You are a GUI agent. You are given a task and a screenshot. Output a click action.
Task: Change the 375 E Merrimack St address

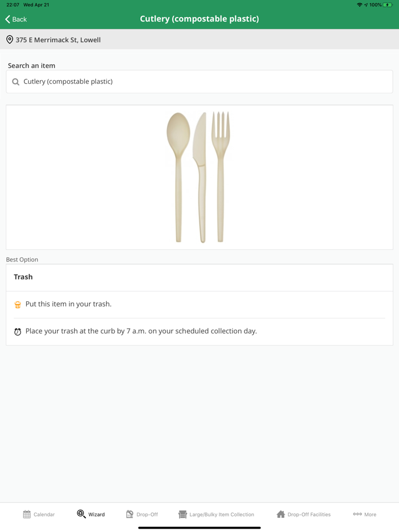pos(58,40)
